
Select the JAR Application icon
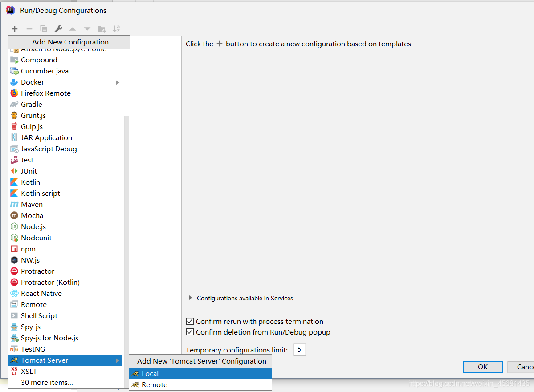(14, 138)
